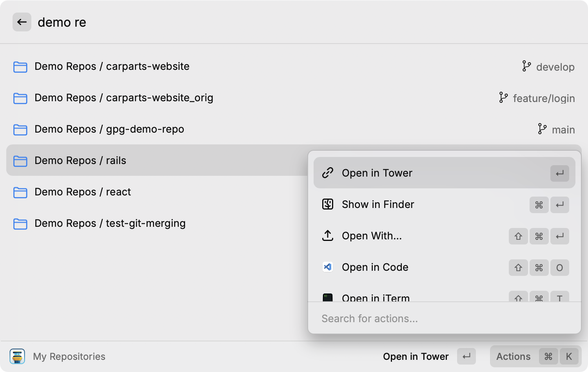
Task: Click the folder icon beside Demo Repos / rails
Action: click(x=20, y=161)
